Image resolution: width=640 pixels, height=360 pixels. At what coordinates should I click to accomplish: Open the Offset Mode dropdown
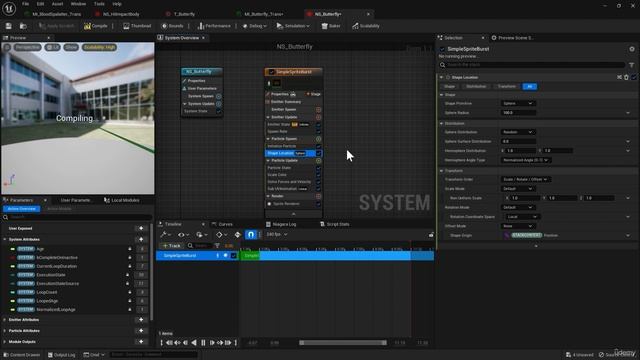tap(518, 226)
